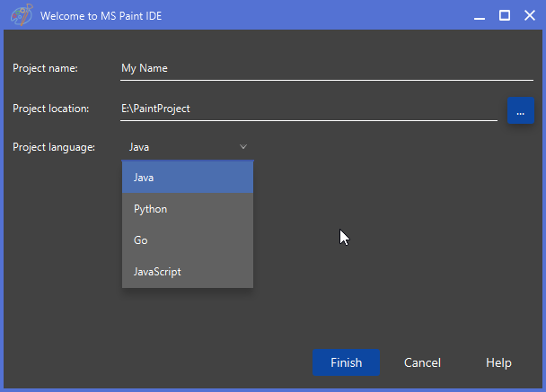Click the window title text
This screenshot has width=546, height=392.
[101, 16]
